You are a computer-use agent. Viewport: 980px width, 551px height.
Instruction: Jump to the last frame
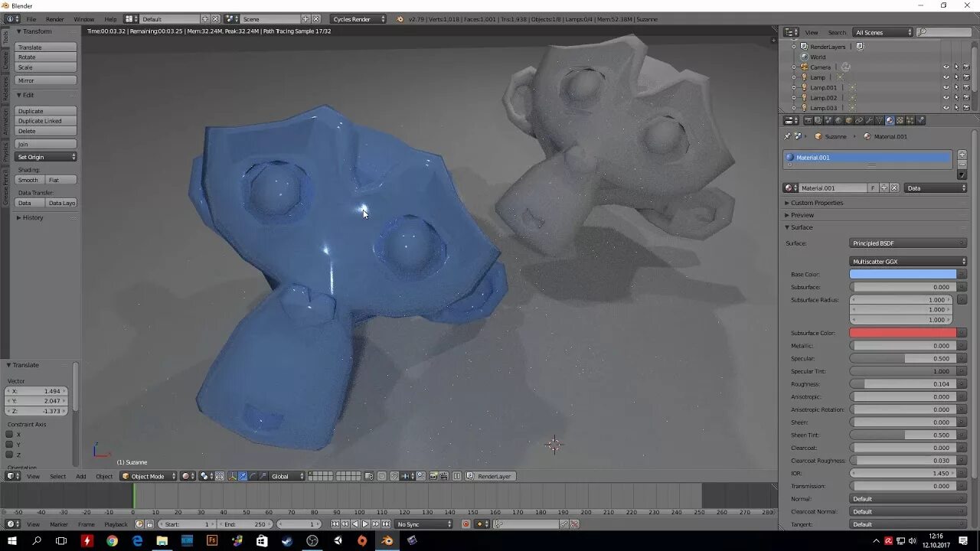tap(386, 524)
